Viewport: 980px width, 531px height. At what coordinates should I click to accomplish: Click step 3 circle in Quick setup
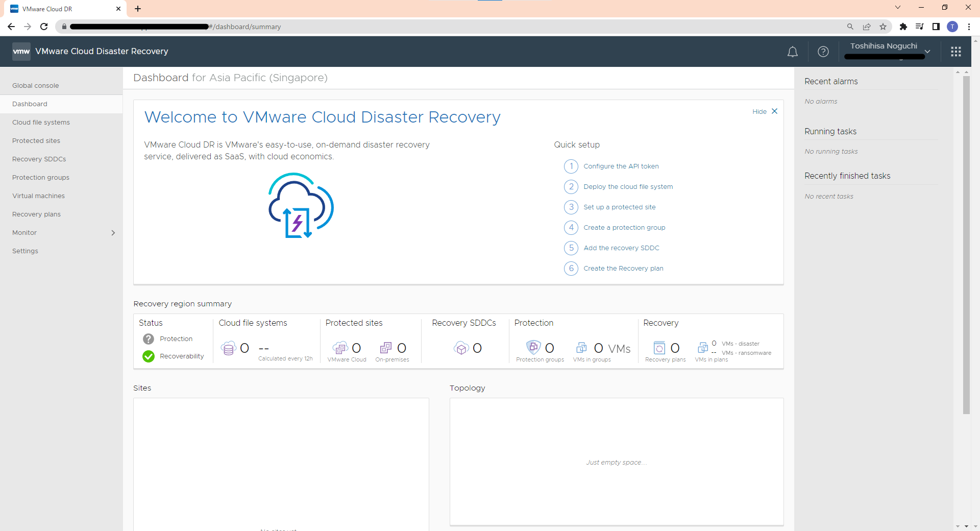pos(571,207)
